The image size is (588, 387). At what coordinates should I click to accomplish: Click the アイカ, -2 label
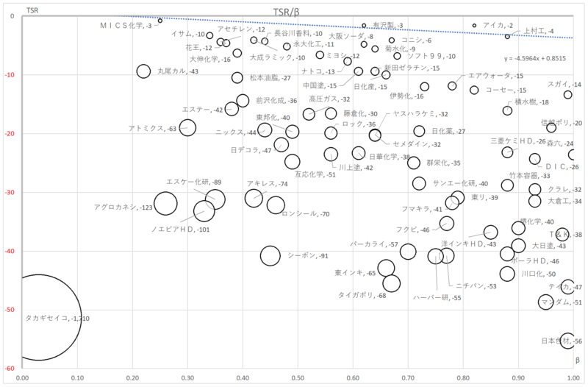click(498, 26)
